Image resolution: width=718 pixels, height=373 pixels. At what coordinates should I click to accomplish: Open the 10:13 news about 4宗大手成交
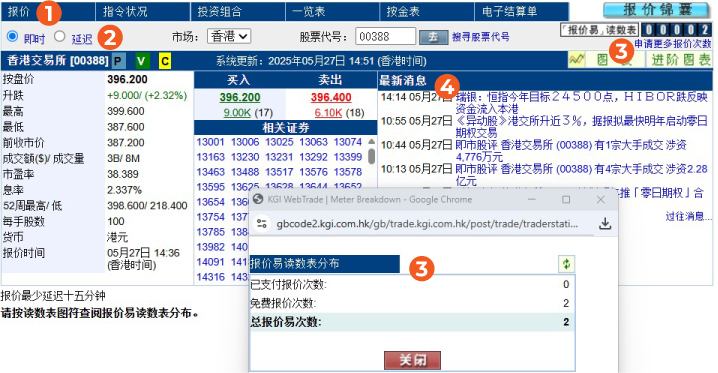point(582,175)
